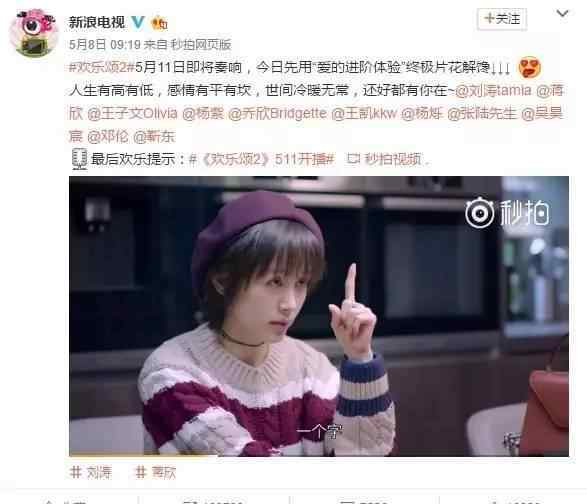Click the 秒拍 watermark logo on the video
587x504 pixels.
(507, 212)
